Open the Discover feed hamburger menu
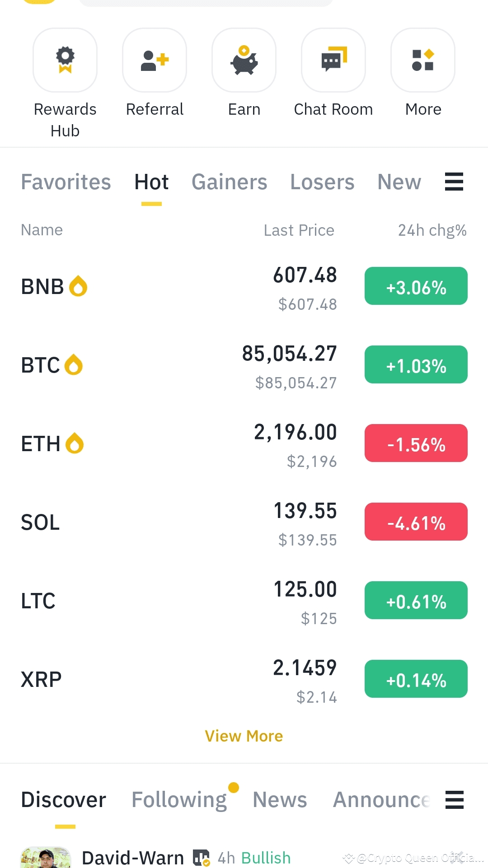Screen dimensions: 488x868 [454, 800]
